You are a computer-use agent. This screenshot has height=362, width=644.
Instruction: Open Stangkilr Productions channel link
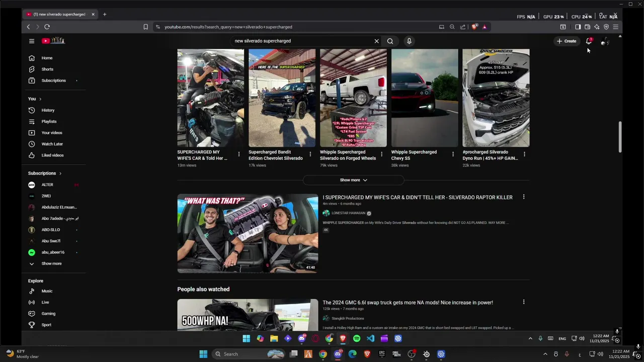tap(348, 318)
